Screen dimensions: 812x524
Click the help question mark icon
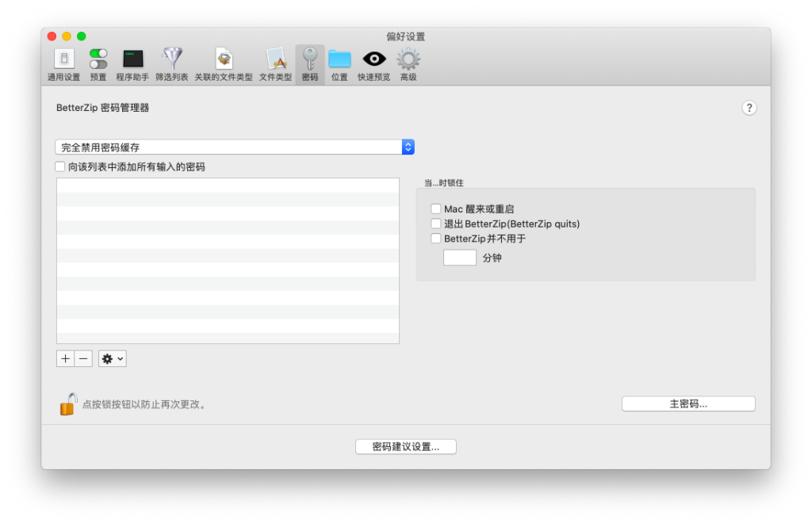(x=749, y=107)
